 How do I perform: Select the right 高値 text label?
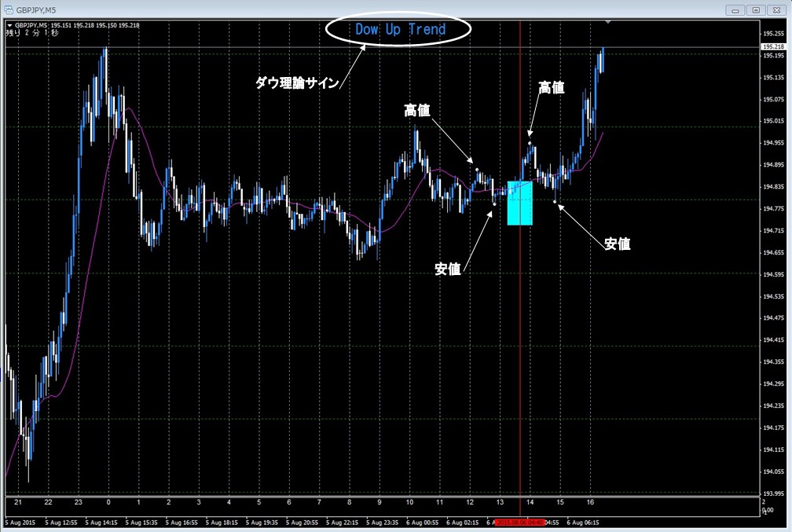(x=551, y=87)
